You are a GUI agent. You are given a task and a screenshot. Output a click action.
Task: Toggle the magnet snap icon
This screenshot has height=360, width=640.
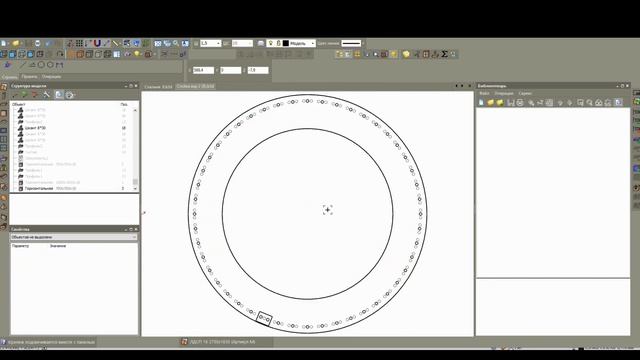pyautogui.click(x=97, y=43)
